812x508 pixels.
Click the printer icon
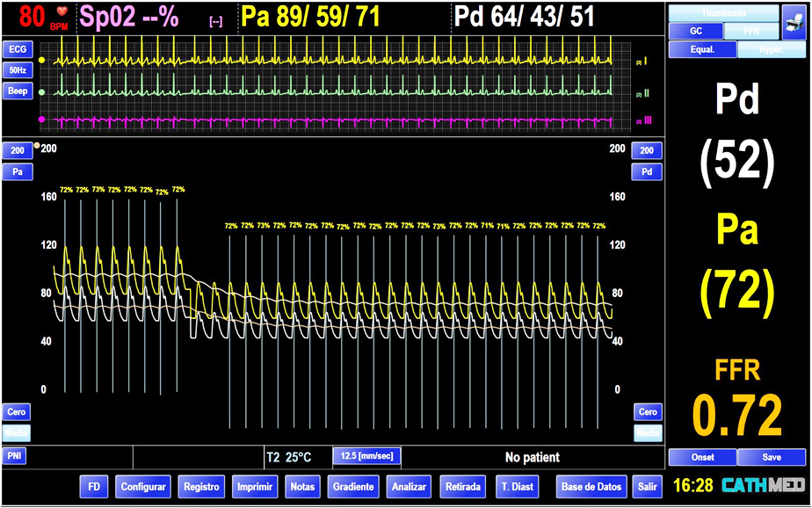tap(794, 22)
